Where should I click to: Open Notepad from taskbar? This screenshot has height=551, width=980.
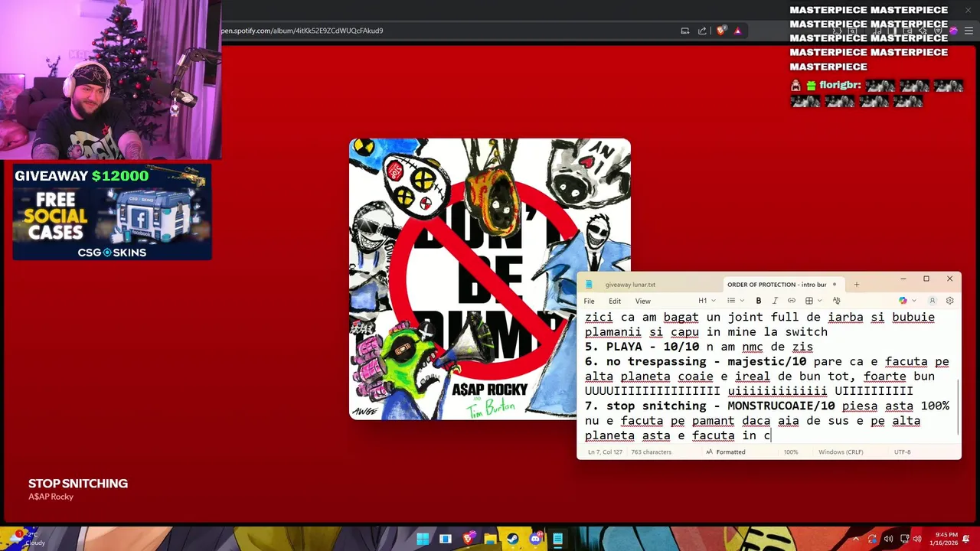pos(558,539)
